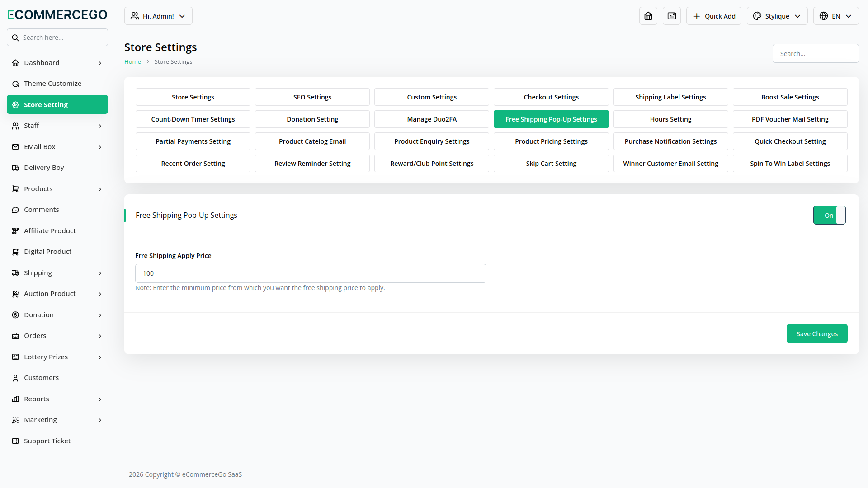
Task: Click the Donation dollar icon
Action: click(x=15, y=315)
